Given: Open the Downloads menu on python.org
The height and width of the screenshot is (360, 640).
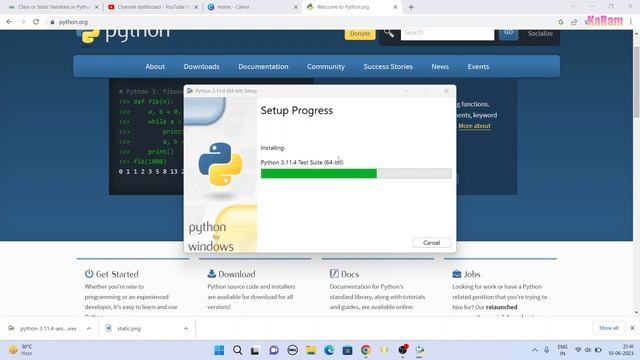Looking at the screenshot, I should point(202,67).
